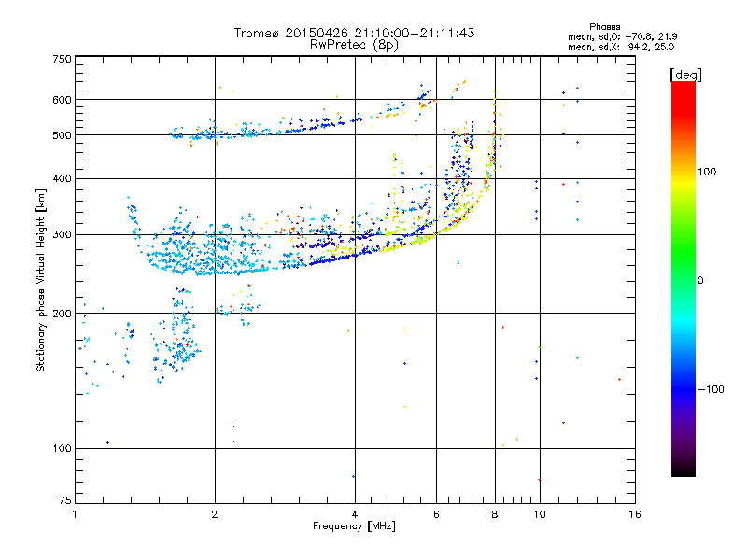Click the 'Phases' statistics heading
The image size is (747, 560).
[x=604, y=27]
